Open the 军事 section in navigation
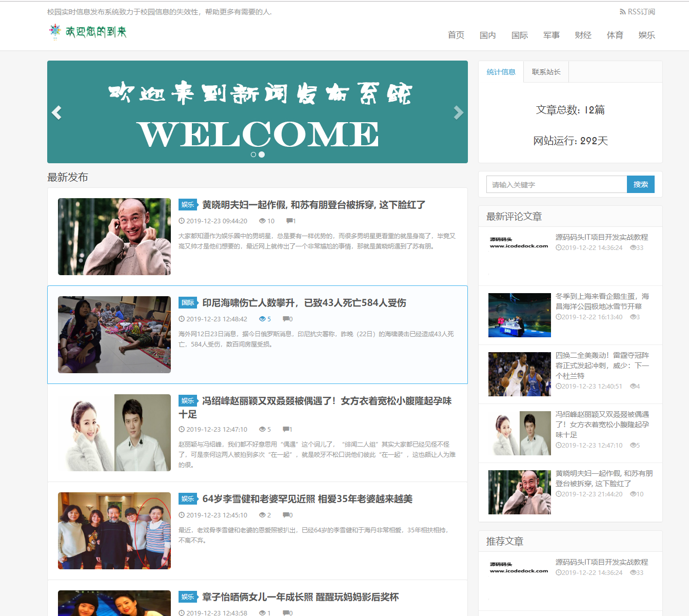The height and width of the screenshot is (616, 689). (551, 35)
